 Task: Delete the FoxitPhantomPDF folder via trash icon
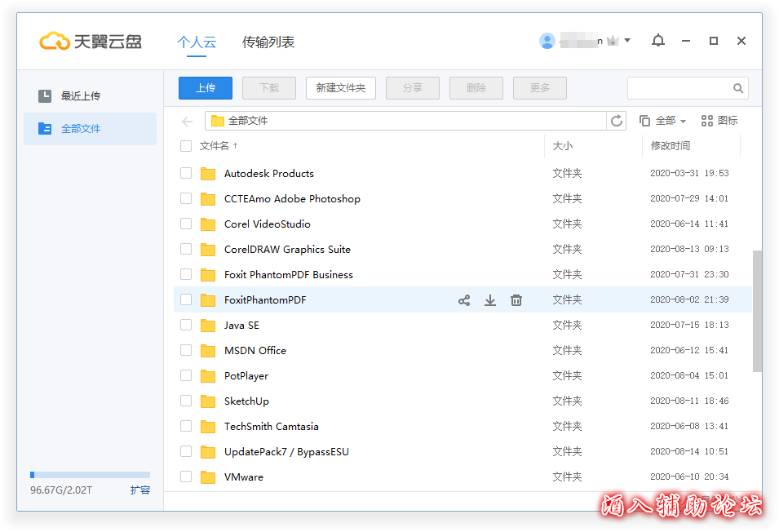[516, 300]
